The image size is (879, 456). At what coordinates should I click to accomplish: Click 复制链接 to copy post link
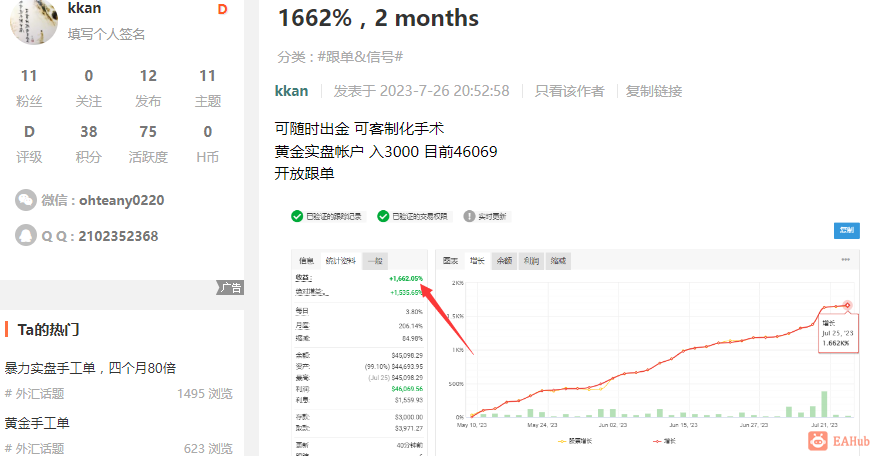click(654, 91)
